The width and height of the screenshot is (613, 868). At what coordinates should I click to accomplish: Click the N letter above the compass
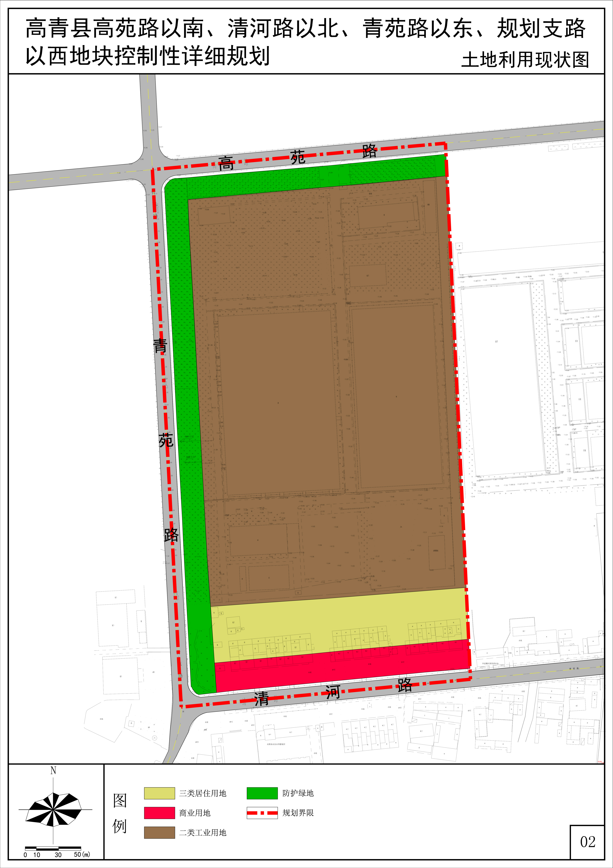click(x=53, y=771)
